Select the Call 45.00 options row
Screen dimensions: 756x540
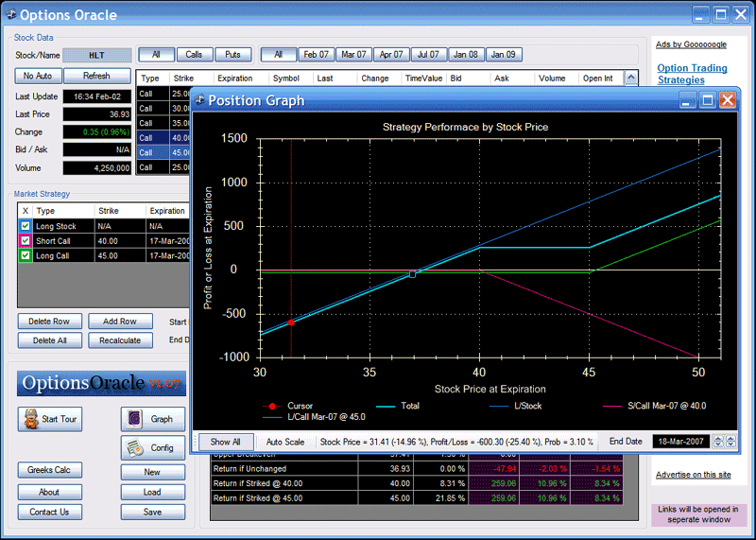point(163,152)
